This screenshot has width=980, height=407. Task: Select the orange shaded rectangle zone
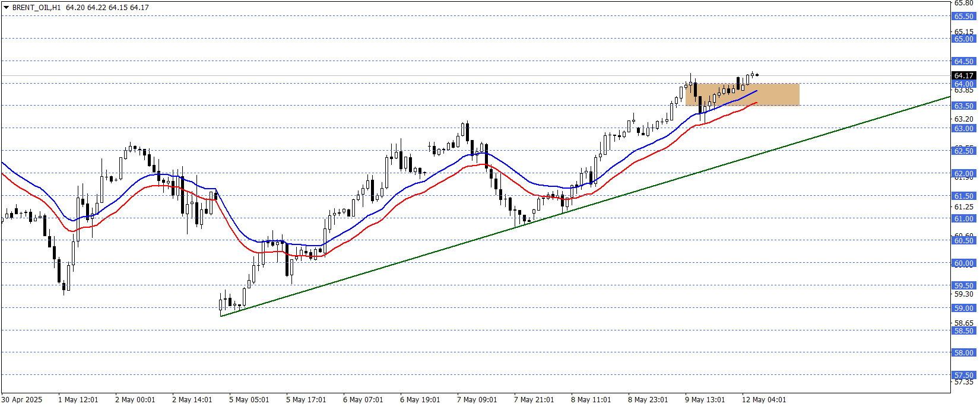pos(742,94)
